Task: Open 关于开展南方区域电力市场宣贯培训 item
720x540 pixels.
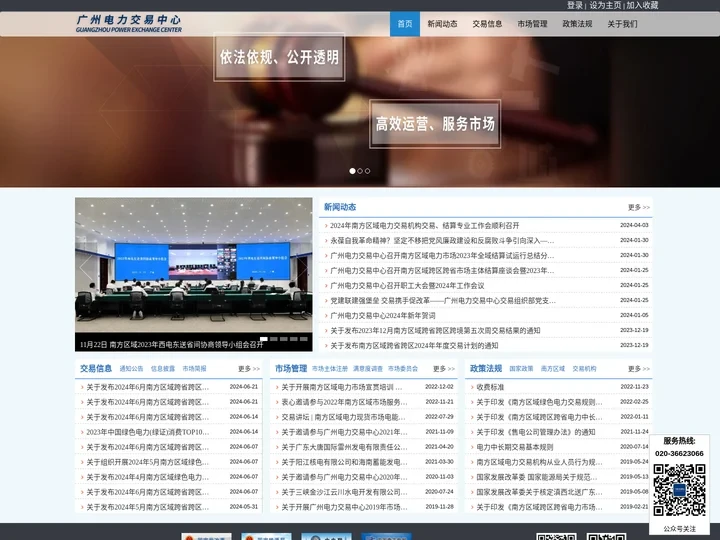Action: [x=342, y=387]
